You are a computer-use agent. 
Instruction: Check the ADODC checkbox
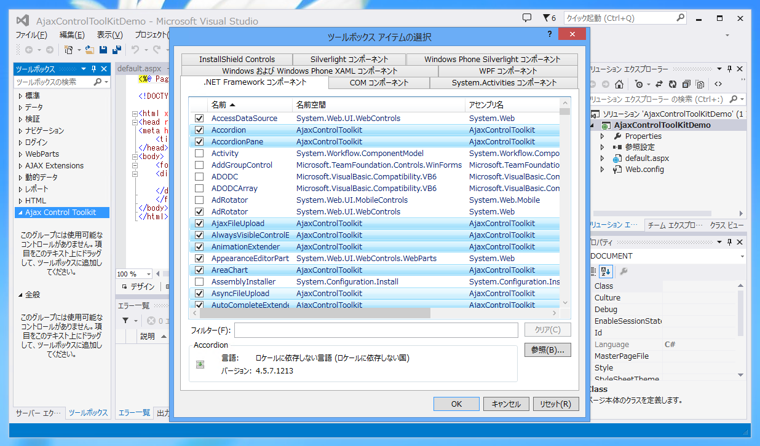point(199,176)
